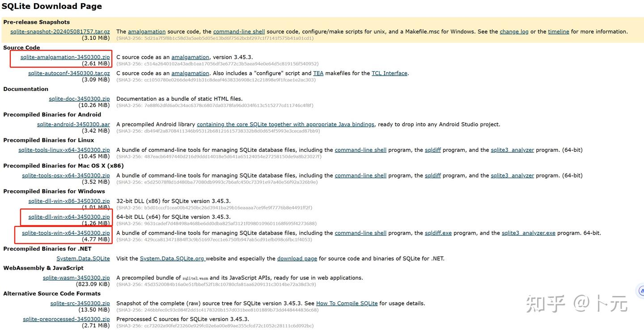Download the sqlite-doc-3450300.zip documentation bundle

pyautogui.click(x=79, y=99)
